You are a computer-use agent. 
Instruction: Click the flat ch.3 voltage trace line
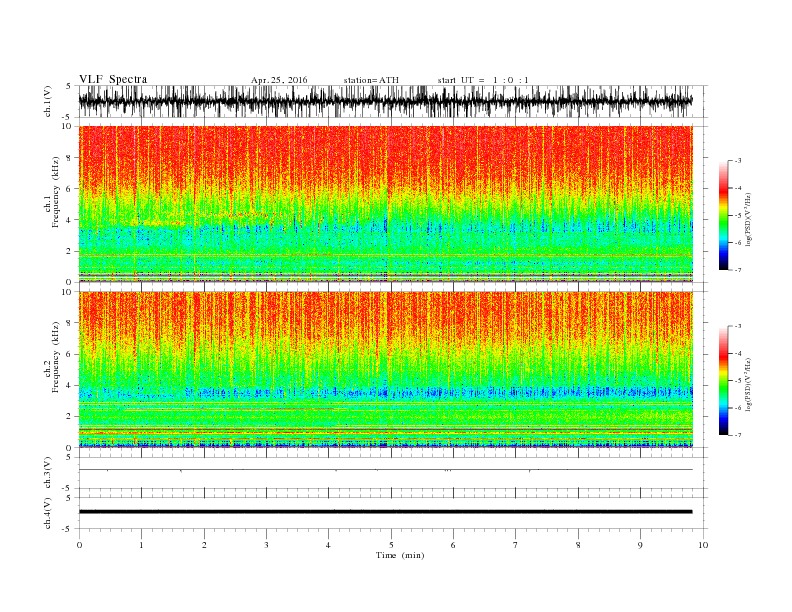coord(385,470)
